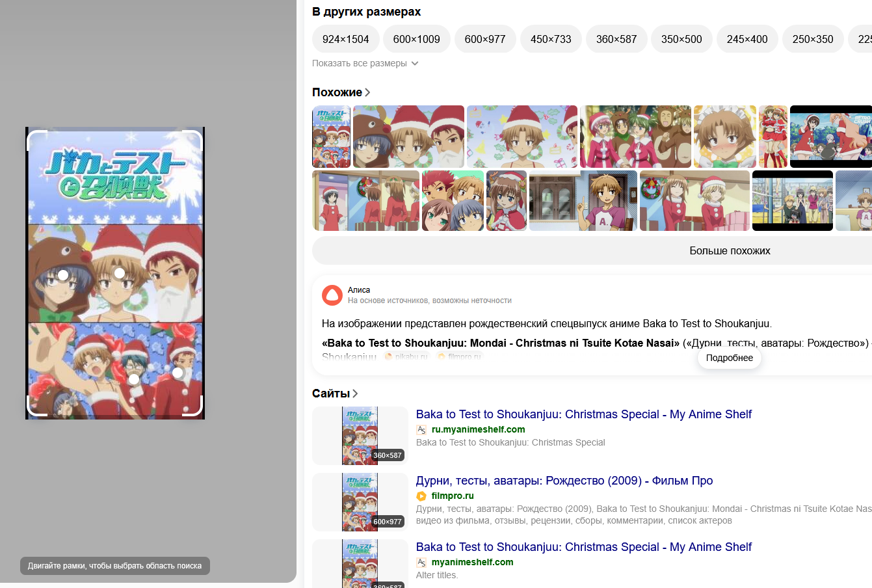Open the Сайты section heading
Viewport: 872px width, 588px height.
pyautogui.click(x=331, y=394)
